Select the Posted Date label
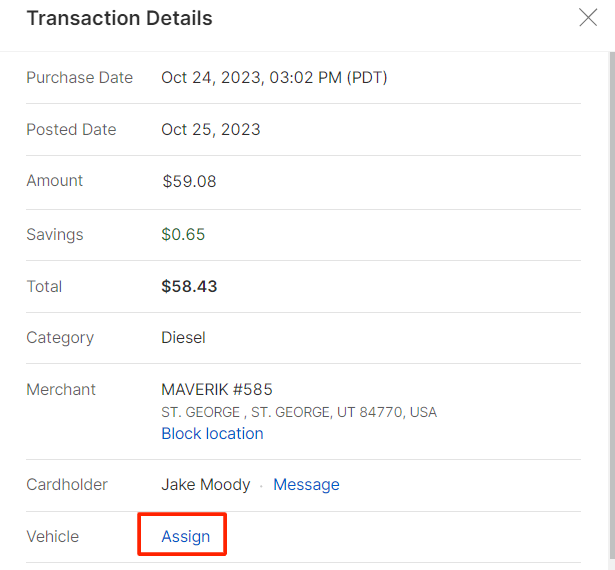615x570 pixels. [71, 130]
